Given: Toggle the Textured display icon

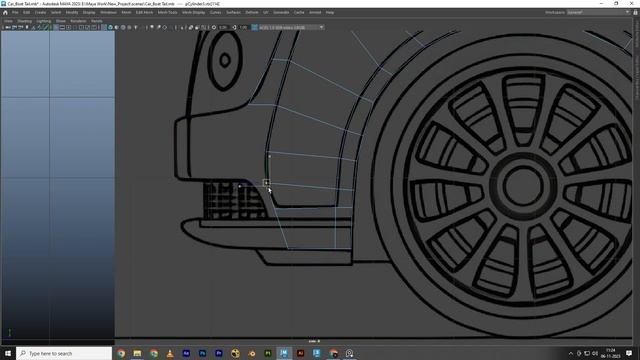Looking at the screenshot, I should click(x=129, y=27).
